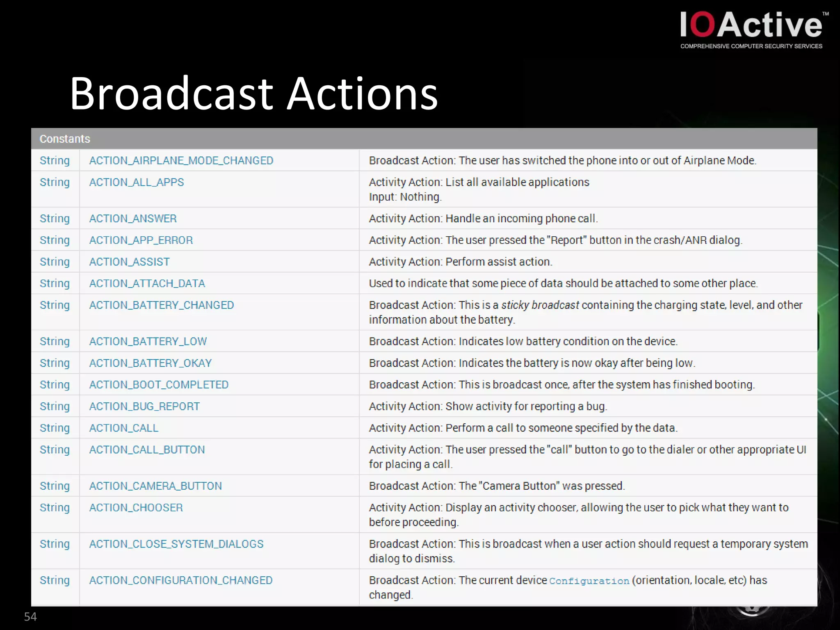Image resolution: width=840 pixels, height=630 pixels.
Task: Click the Broadcast Actions slide title
Action: coord(254,94)
